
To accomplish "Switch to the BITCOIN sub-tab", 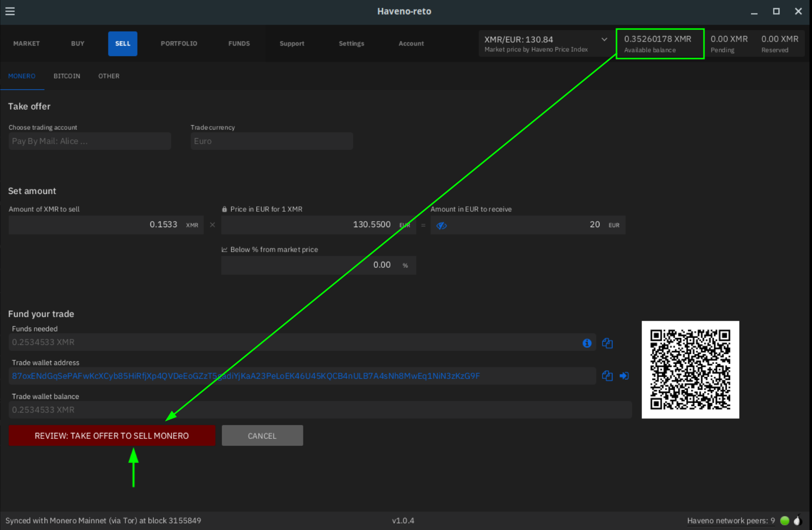I will [67, 76].
